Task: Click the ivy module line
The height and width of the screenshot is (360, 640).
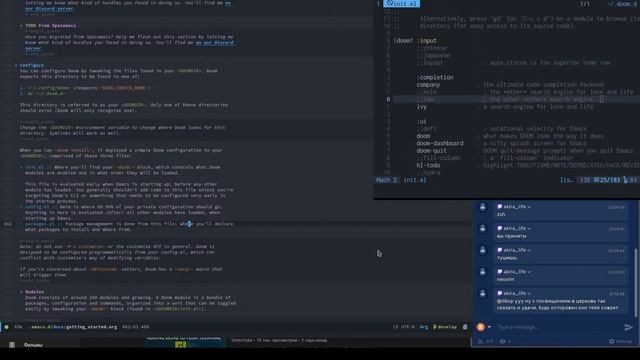Action: [422, 107]
